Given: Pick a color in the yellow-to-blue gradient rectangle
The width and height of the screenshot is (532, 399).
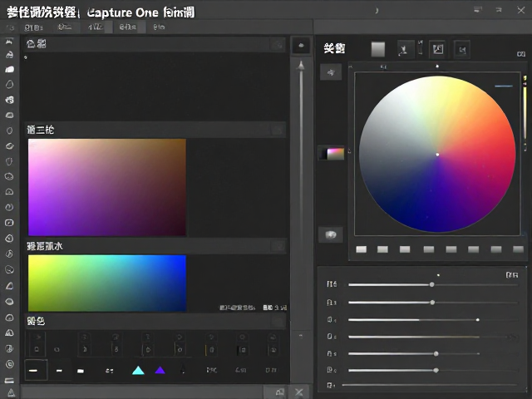Looking at the screenshot, I should tap(107, 283).
